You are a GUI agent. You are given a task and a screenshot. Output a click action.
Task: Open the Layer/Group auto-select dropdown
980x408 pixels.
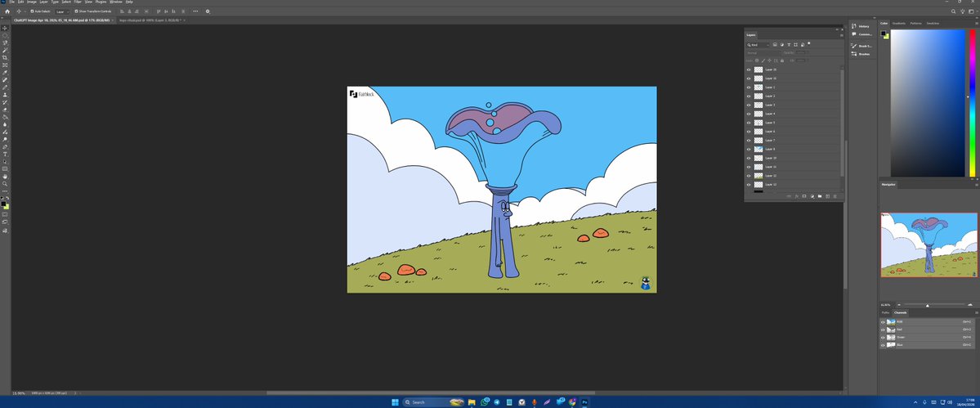point(62,11)
